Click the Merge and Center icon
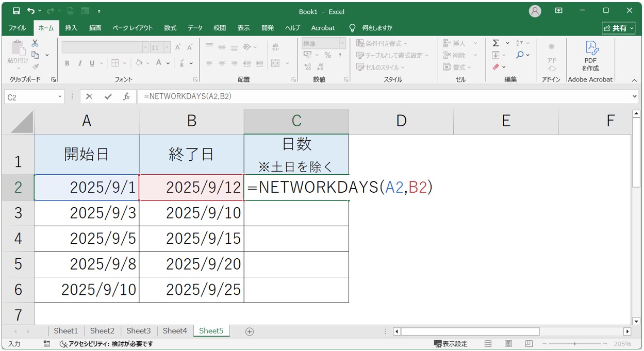644x351 pixels. click(x=276, y=63)
